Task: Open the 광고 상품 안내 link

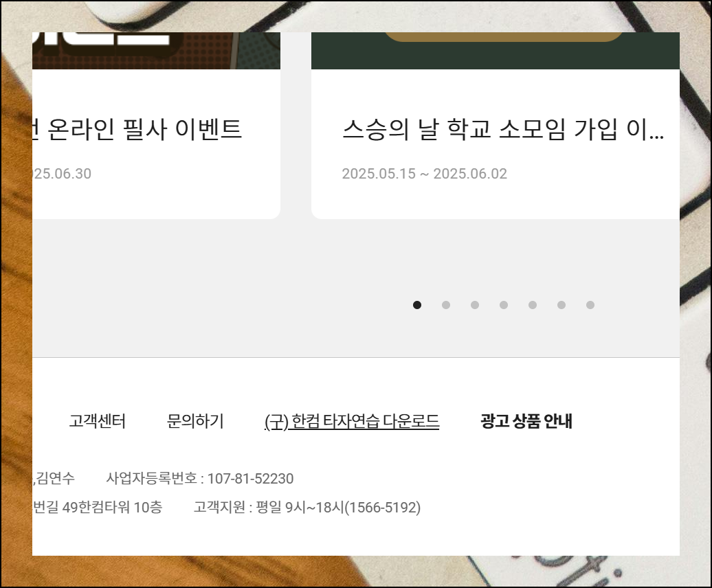Action: click(x=526, y=421)
